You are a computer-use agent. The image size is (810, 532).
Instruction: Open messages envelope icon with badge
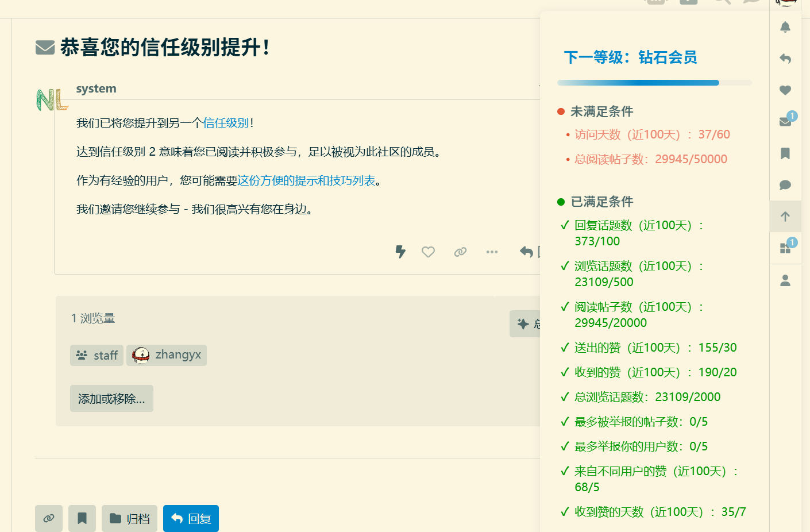tap(785, 121)
